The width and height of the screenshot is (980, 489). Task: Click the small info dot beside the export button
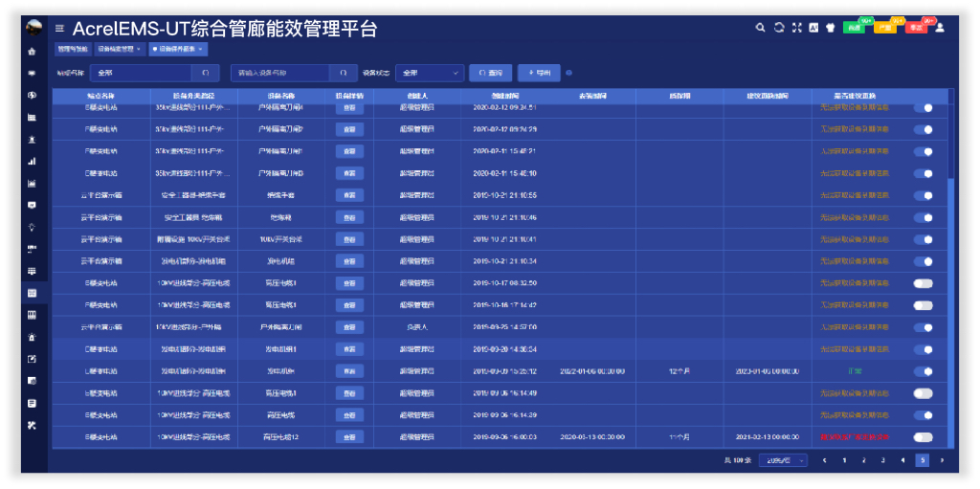[x=568, y=73]
